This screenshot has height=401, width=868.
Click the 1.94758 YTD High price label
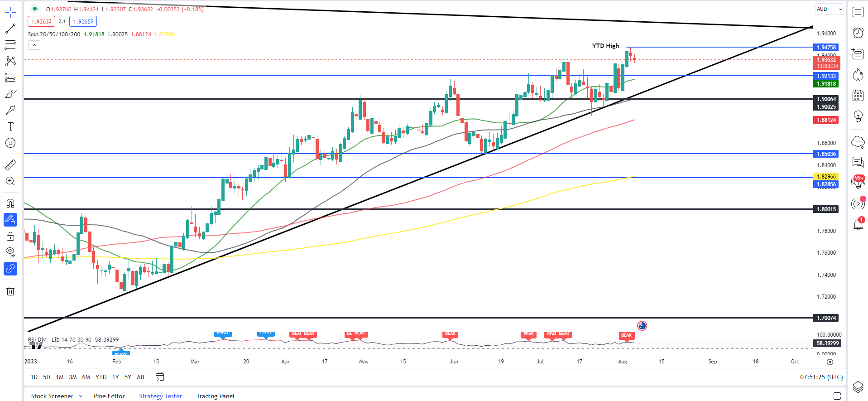[826, 47]
